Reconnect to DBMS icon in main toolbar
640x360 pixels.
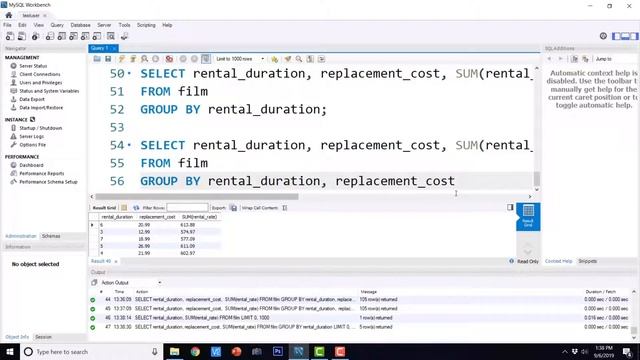[124, 36]
